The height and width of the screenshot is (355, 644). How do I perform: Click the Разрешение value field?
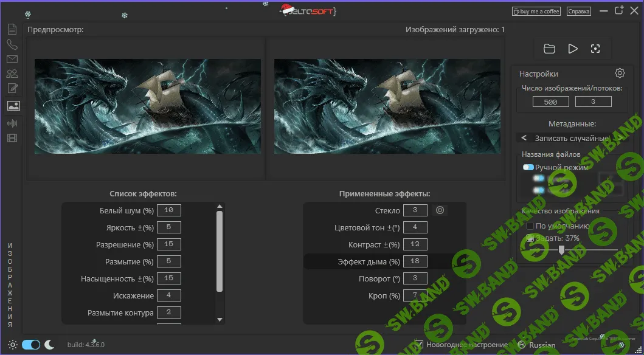169,244
